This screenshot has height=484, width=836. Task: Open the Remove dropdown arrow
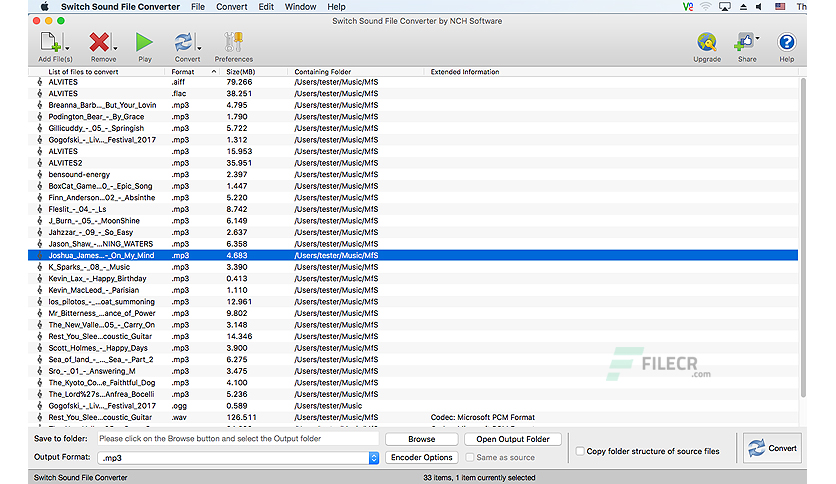click(x=115, y=49)
